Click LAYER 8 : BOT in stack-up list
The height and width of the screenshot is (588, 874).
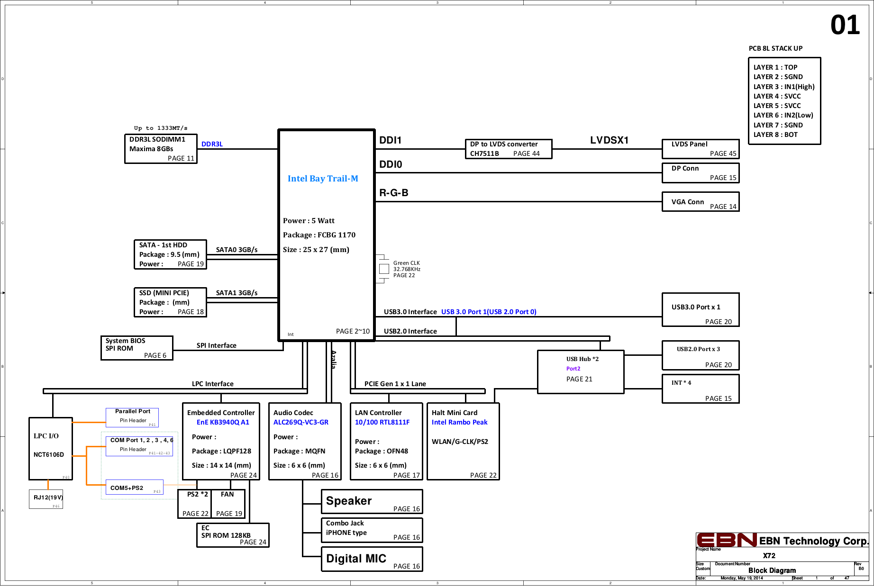coord(775,135)
